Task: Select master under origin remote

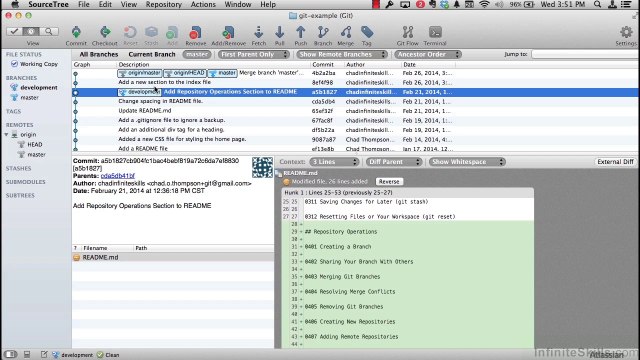Action: coord(36,155)
